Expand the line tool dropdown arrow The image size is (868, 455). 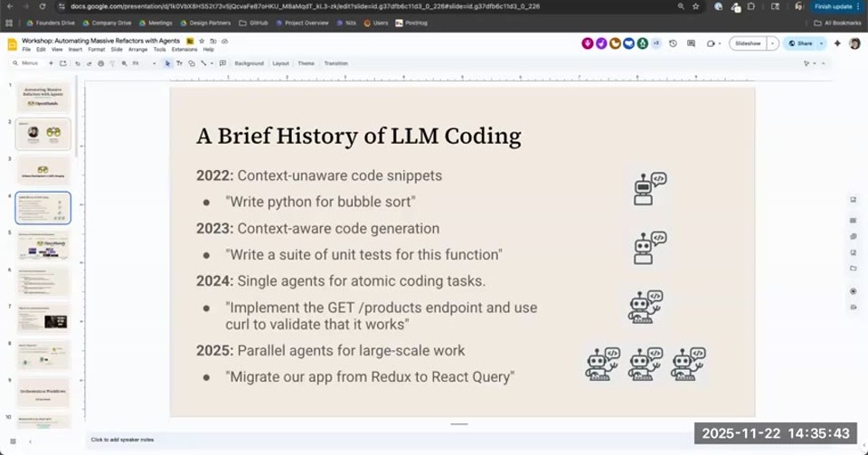pyautogui.click(x=212, y=63)
